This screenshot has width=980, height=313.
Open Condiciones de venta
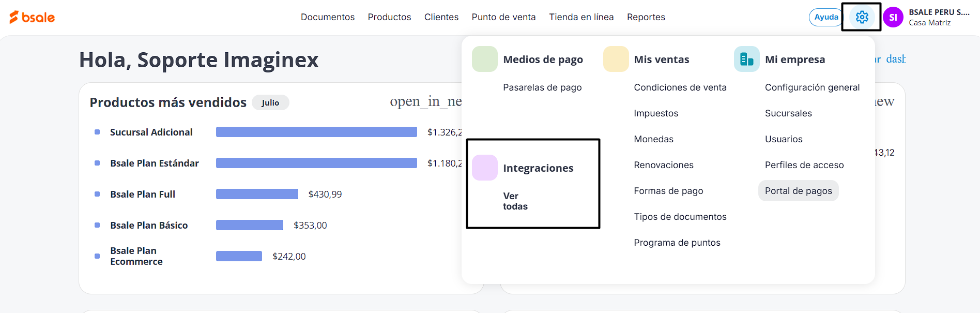(x=680, y=87)
